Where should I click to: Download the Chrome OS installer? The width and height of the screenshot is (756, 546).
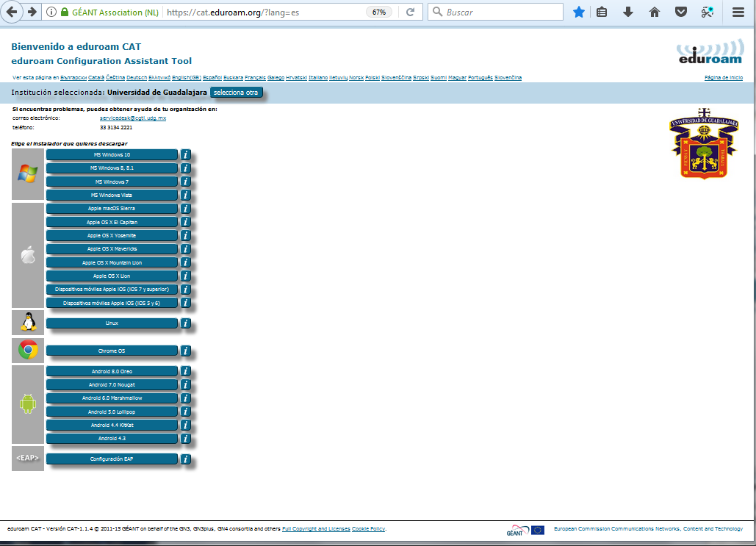(x=112, y=351)
